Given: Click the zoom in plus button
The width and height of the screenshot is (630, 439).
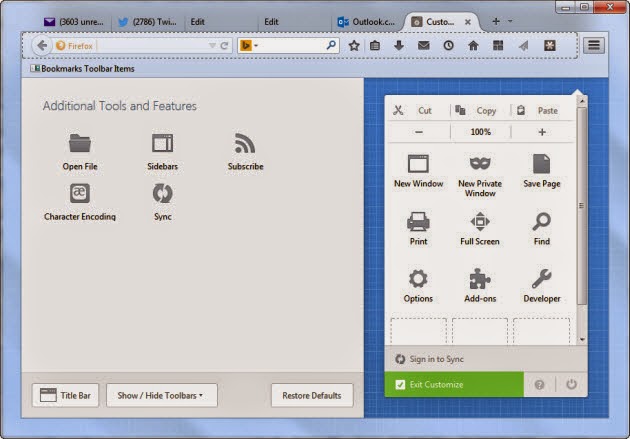Looking at the screenshot, I should (x=542, y=132).
